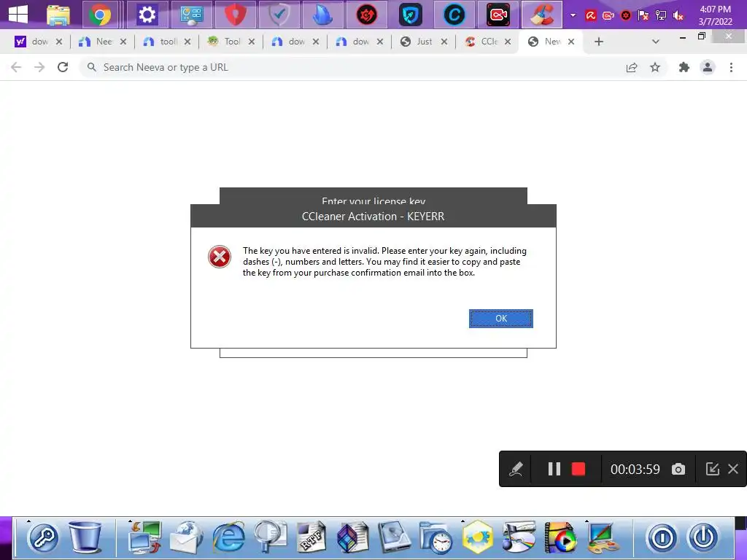The image size is (747, 560).
Task: Open the red screen recorder taskbar app
Action: pos(498,15)
